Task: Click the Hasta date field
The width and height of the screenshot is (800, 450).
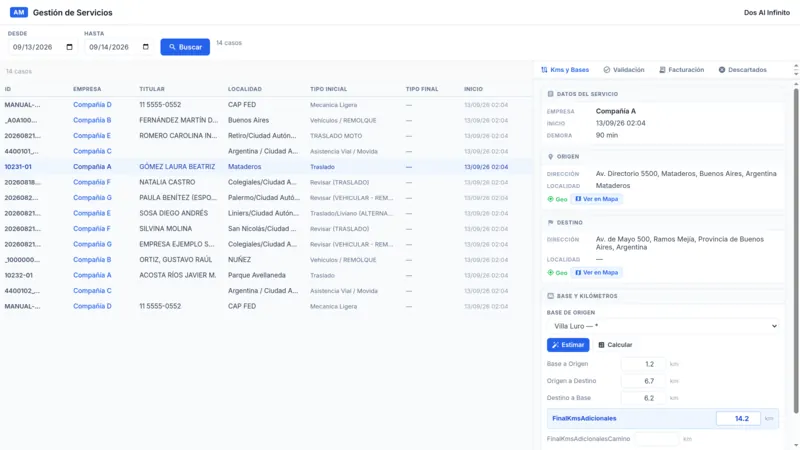Action: click(118, 47)
